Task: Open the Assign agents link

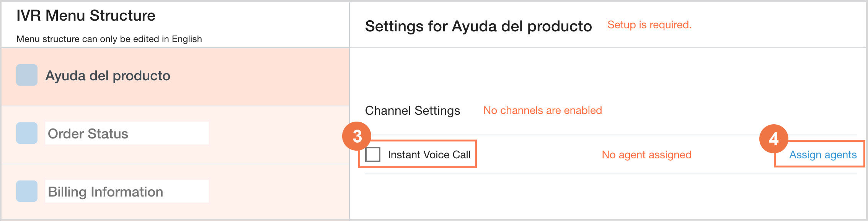Action: [823, 154]
